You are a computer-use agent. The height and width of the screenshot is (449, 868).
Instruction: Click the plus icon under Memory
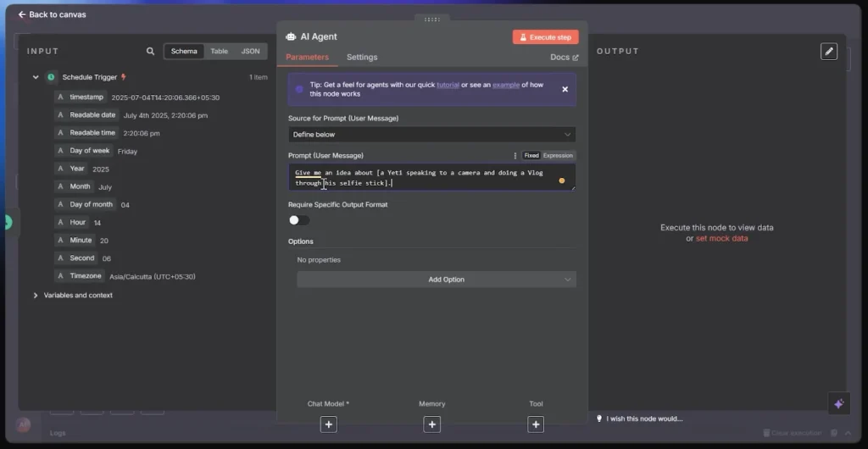point(431,424)
